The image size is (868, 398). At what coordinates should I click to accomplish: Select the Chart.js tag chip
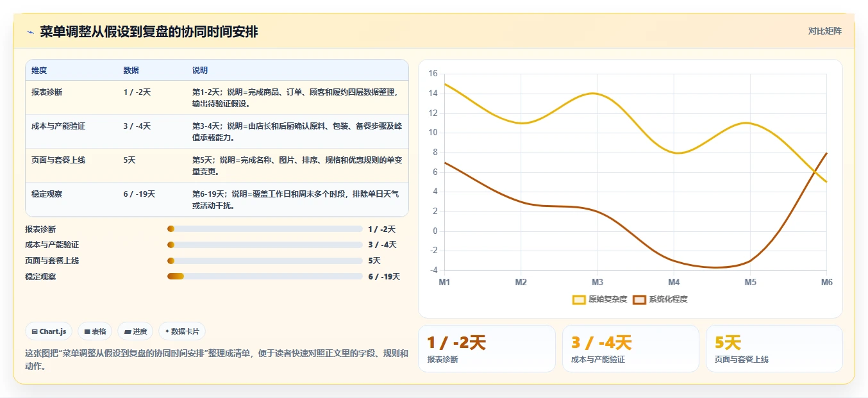49,331
